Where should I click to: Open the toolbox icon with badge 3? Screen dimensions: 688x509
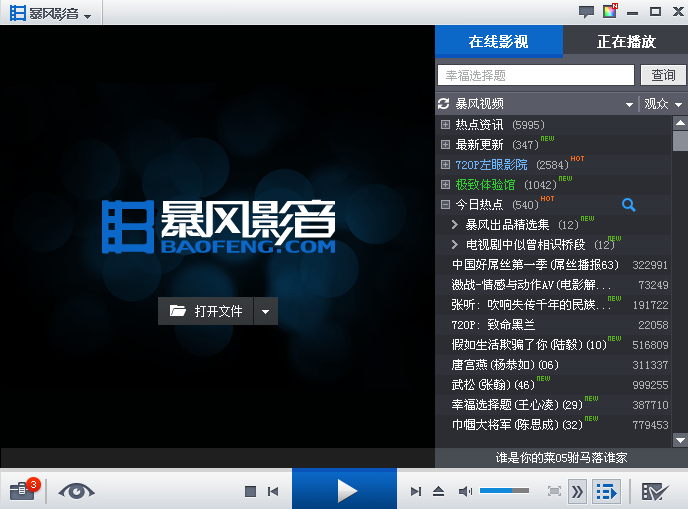tap(24, 490)
